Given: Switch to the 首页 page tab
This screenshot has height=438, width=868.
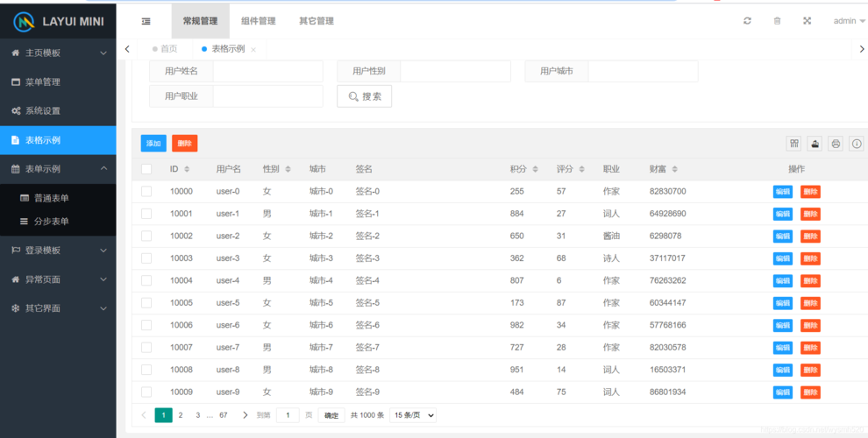Looking at the screenshot, I should (x=165, y=49).
